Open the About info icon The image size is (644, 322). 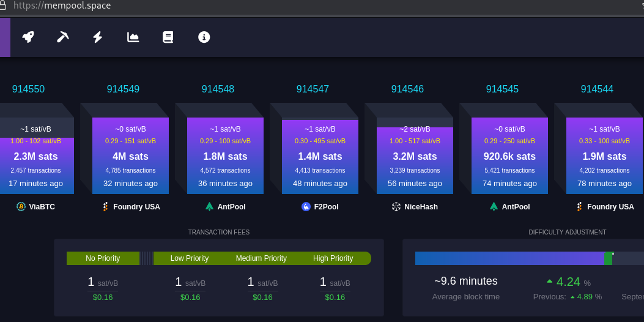tap(204, 37)
